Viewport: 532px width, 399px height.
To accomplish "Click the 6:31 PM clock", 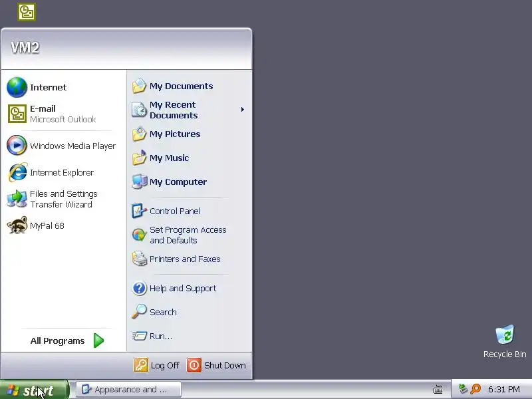I will coord(504,389).
